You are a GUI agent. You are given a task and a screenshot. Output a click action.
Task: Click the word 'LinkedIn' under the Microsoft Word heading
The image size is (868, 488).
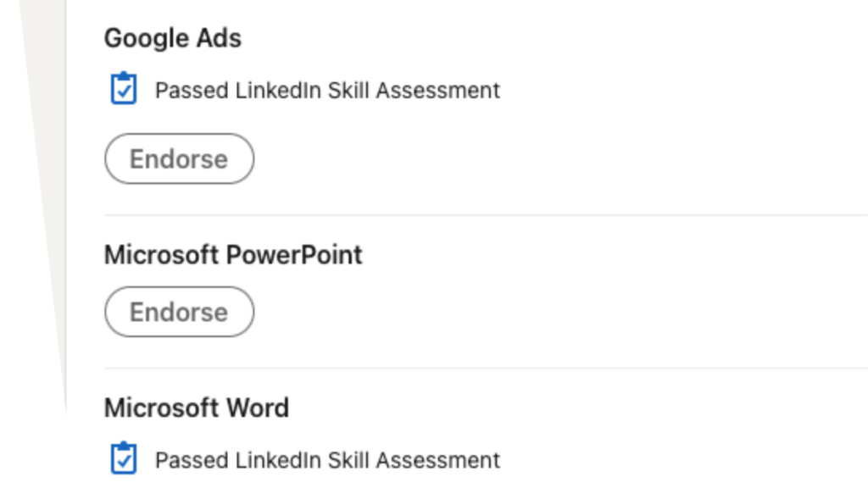point(278,460)
